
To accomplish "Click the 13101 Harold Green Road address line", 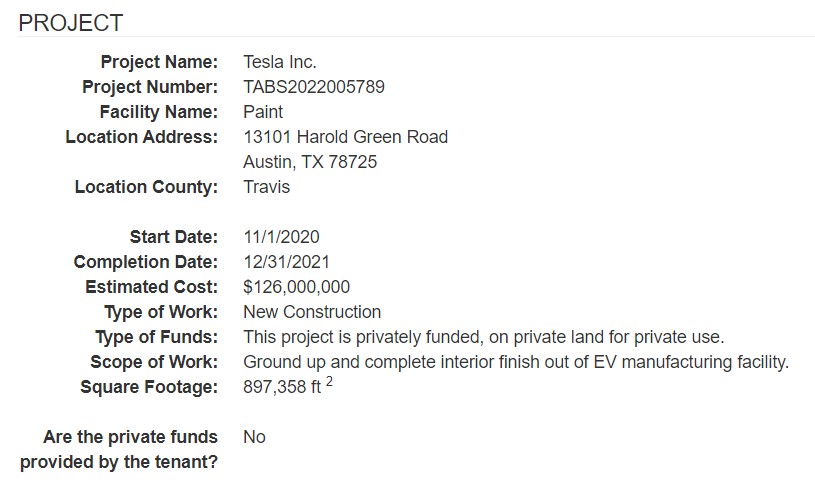I will tap(346, 137).
